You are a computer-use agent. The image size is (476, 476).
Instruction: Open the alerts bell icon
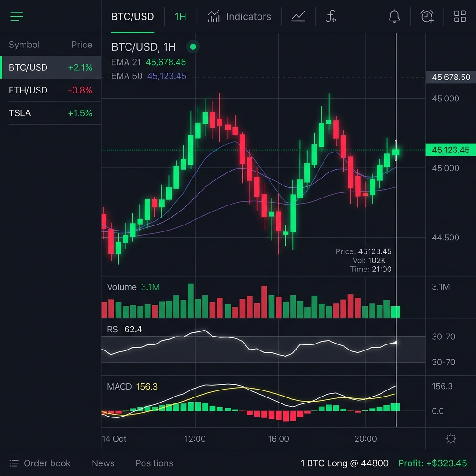394,16
